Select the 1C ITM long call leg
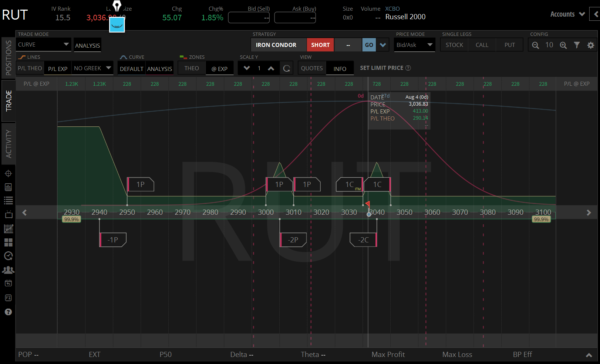Image resolution: width=600 pixels, height=364 pixels. tap(350, 184)
